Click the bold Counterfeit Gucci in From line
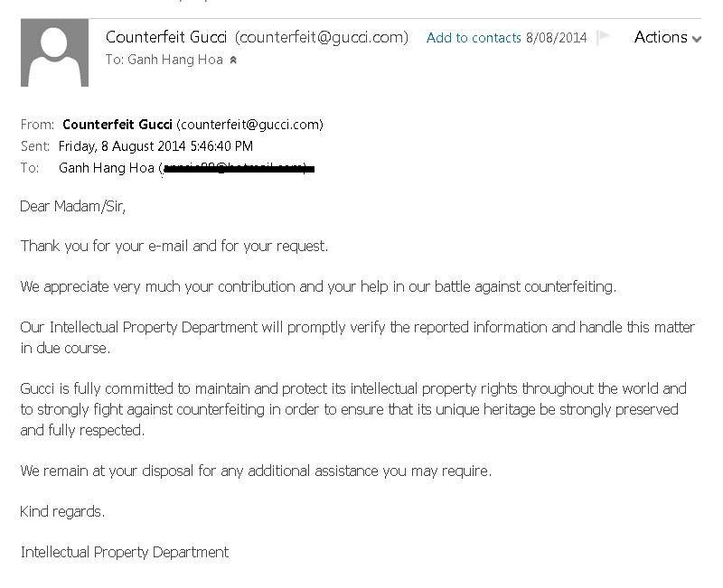This screenshot has height=588, width=723. click(117, 125)
